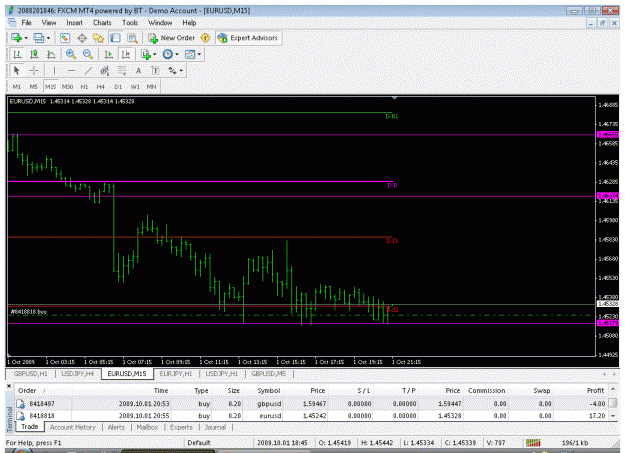Switch to the GBPUSD,M5 chart tab
Screen dimensions: 625x453
tap(269, 374)
